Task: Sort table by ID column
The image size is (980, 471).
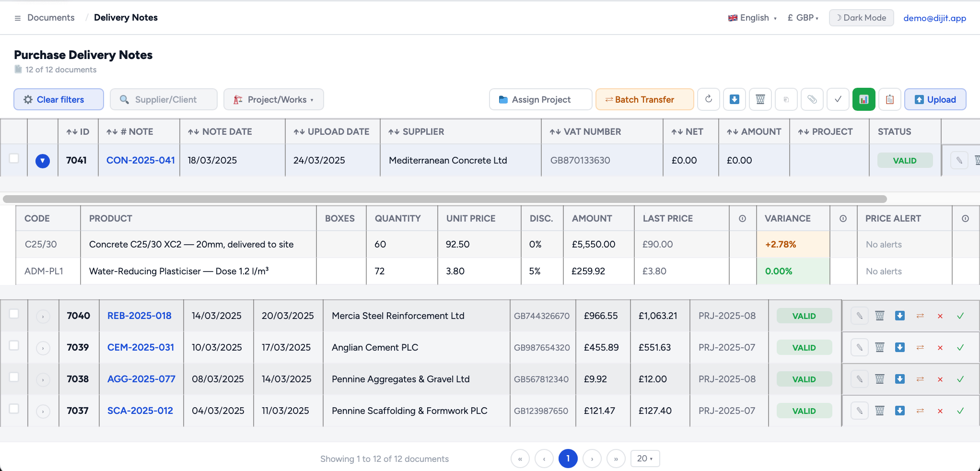Action: pos(78,131)
